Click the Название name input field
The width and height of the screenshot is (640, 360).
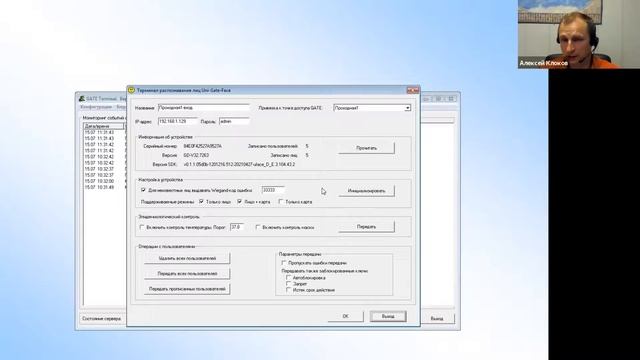click(x=204, y=108)
